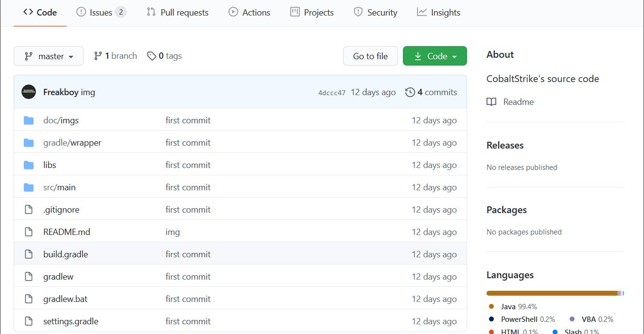Click the Java segment of language bar
This screenshot has width=644, height=334.
tap(552, 293)
